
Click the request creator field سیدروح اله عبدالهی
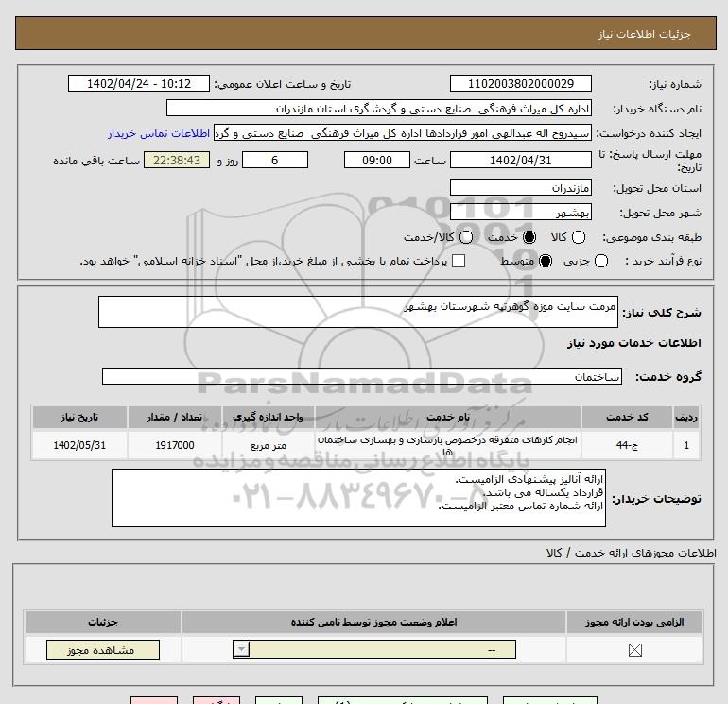(403, 132)
